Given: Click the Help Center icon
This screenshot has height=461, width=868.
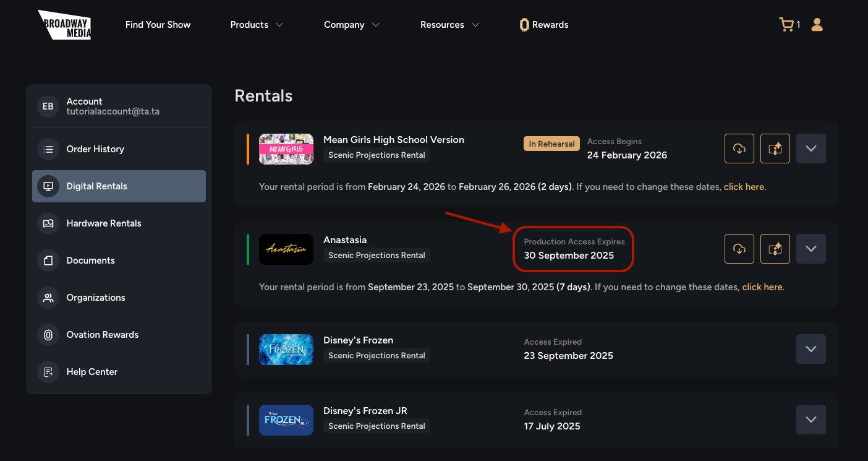Looking at the screenshot, I should pos(48,372).
